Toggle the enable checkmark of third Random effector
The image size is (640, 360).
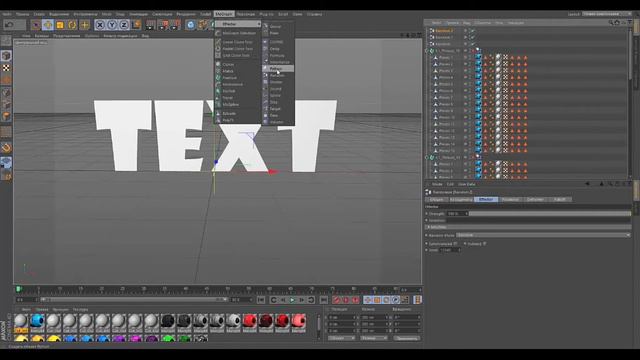click(472, 44)
